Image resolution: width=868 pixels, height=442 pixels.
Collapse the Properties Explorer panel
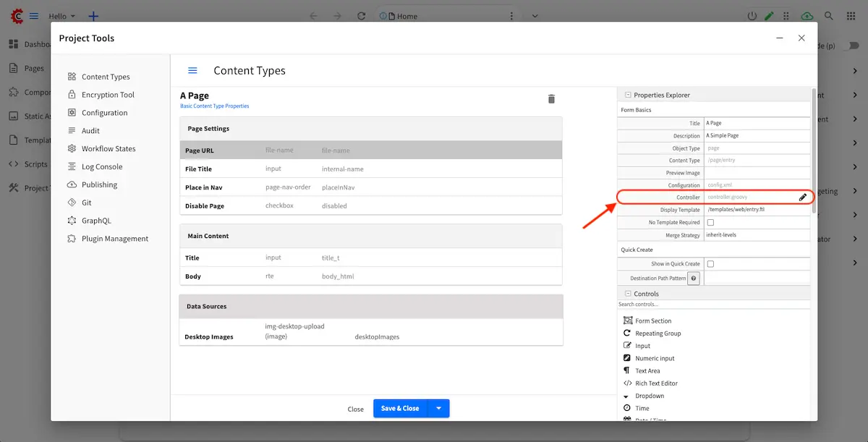628,95
